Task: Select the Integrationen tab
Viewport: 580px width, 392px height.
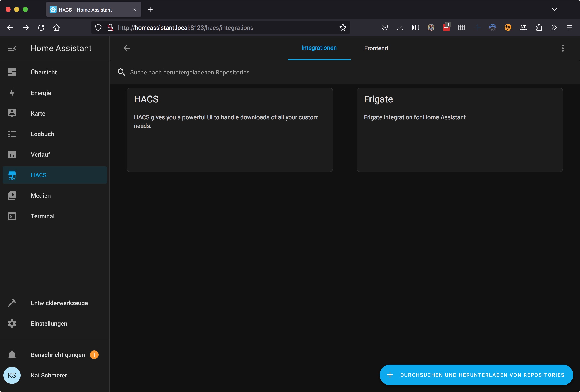Action: click(x=319, y=48)
